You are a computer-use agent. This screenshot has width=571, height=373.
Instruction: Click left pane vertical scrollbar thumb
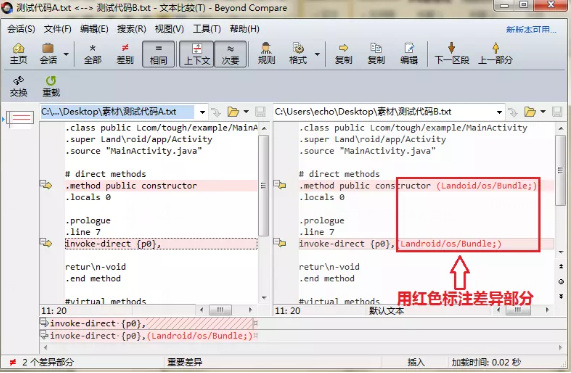[264, 186]
